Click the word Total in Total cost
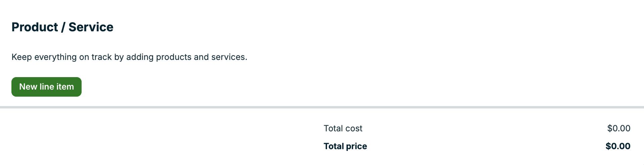Image resolution: width=644 pixels, height=165 pixels. pyautogui.click(x=333, y=128)
